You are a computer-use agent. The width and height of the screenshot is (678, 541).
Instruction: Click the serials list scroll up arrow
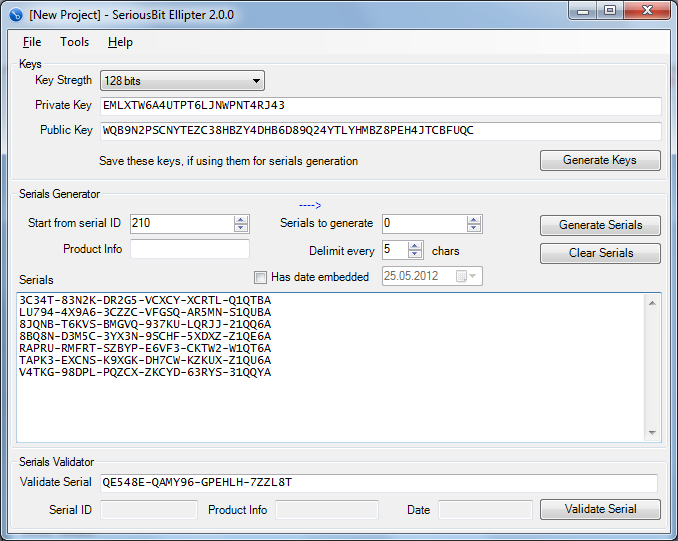coord(652,303)
